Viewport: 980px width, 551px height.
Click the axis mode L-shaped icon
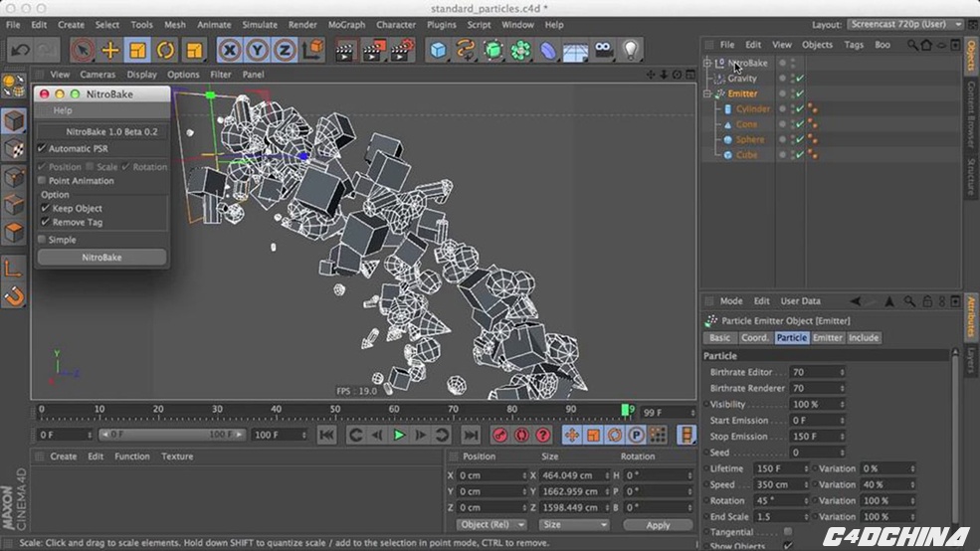point(14,269)
